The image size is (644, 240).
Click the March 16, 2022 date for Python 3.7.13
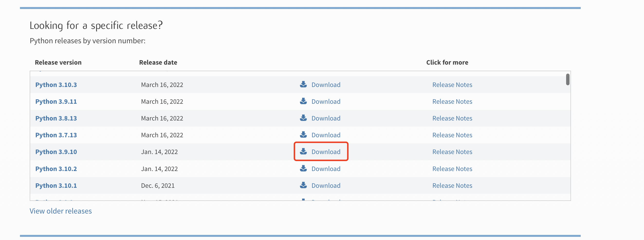tap(162, 135)
